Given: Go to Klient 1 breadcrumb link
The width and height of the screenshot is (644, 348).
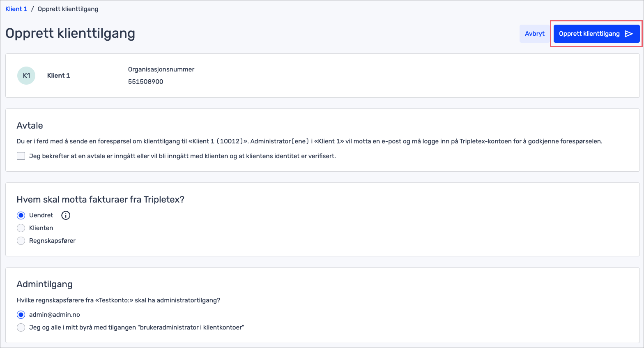Looking at the screenshot, I should (16, 9).
